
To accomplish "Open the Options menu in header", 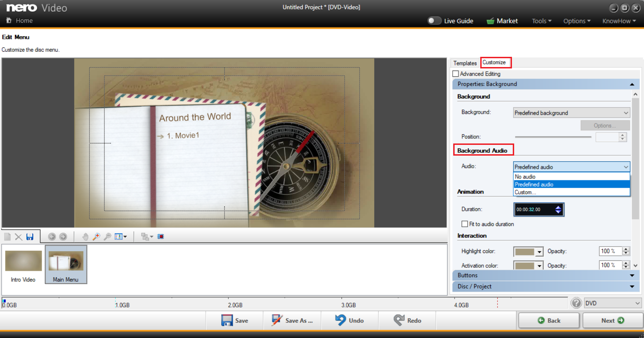I will [577, 21].
